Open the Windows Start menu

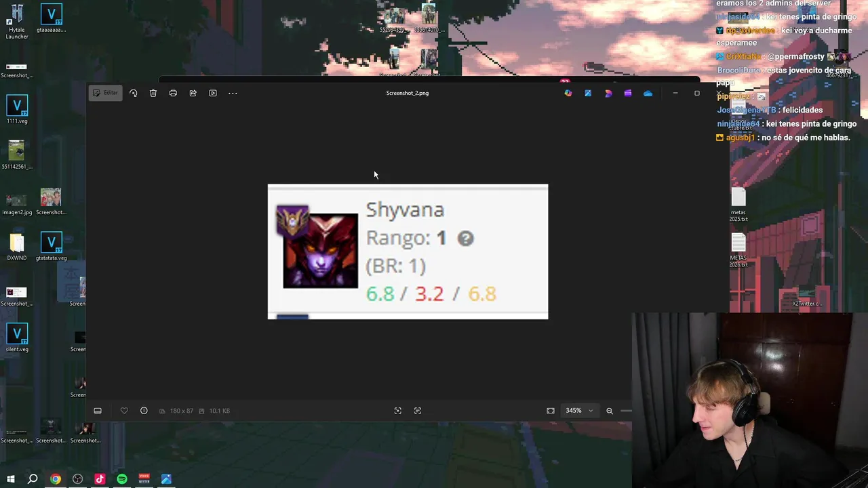pos(11,479)
